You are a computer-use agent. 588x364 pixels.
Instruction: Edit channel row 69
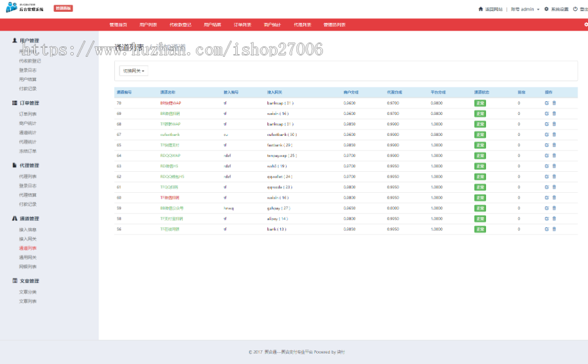click(547, 113)
